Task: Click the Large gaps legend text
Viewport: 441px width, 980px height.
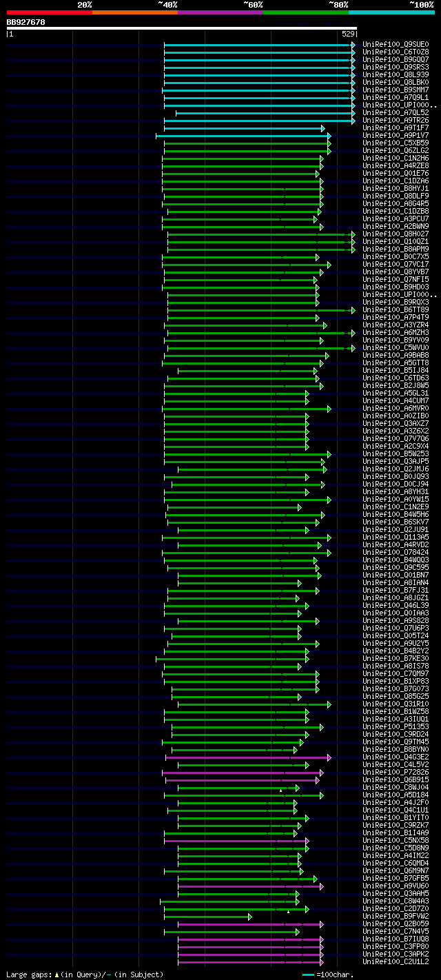Action: point(85,974)
